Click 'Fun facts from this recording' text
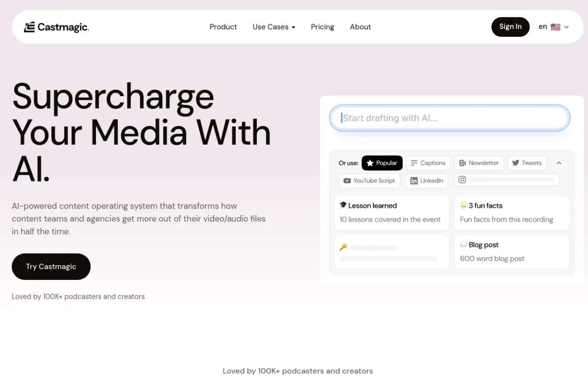The height and width of the screenshot is (392, 588). 507,219
